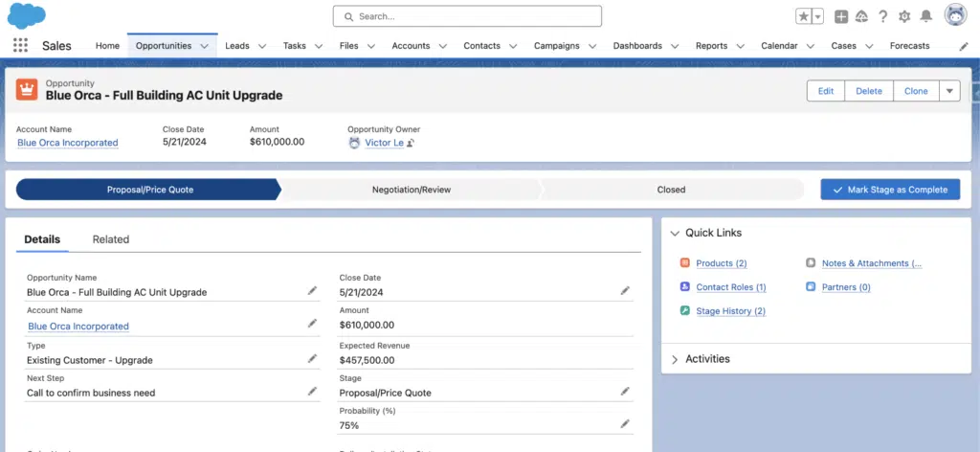Open the Cases tab
This screenshot has height=452, width=980.
click(x=844, y=46)
